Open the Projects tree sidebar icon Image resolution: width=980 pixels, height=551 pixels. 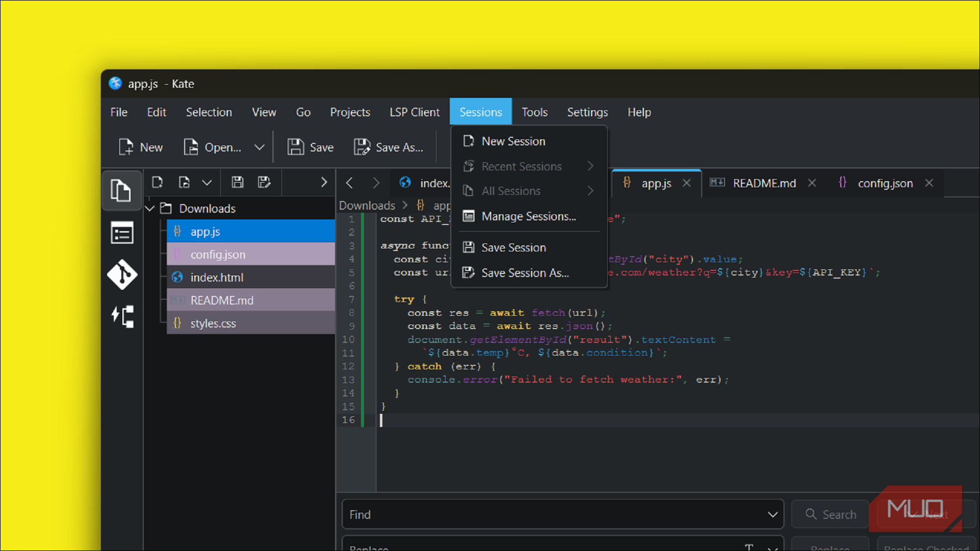click(122, 316)
